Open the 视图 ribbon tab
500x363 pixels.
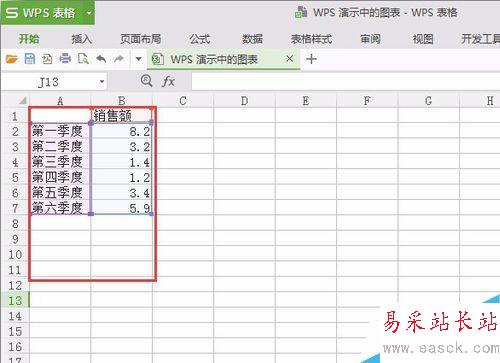click(x=423, y=39)
